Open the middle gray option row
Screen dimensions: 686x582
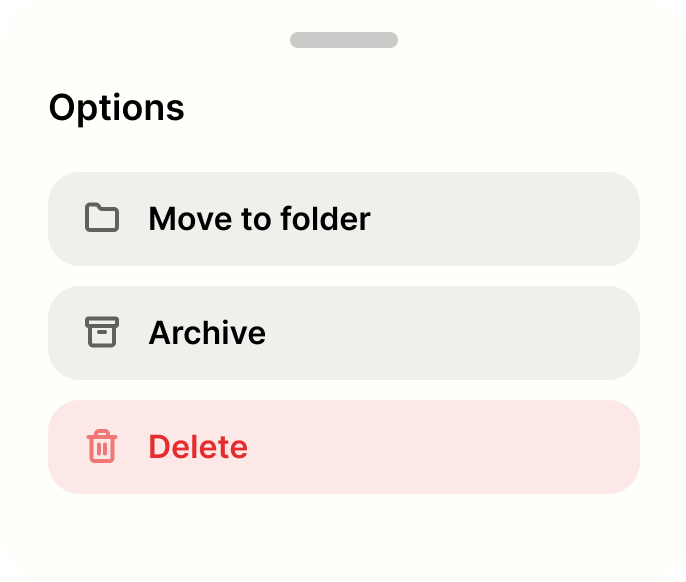(343, 333)
